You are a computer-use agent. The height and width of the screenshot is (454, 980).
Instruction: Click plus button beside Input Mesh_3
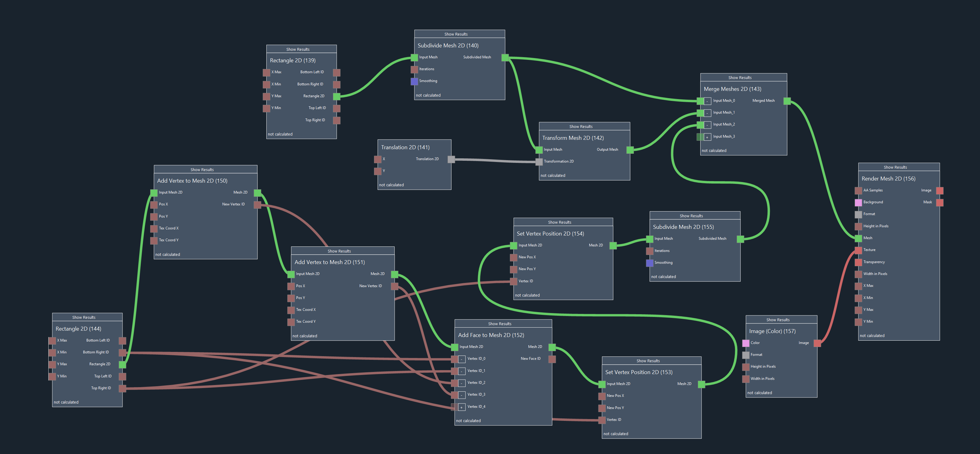[x=707, y=137]
